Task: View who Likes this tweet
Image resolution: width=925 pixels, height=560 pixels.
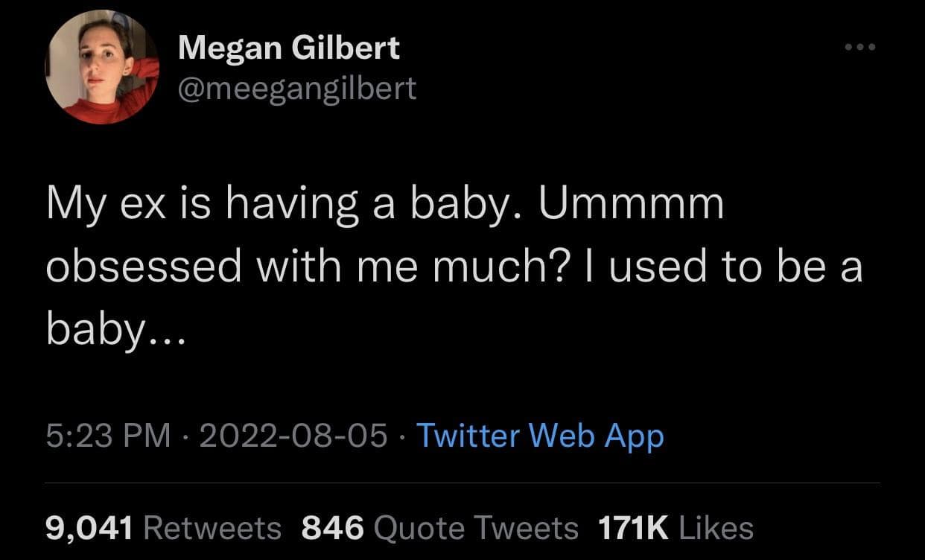Action: click(x=716, y=528)
